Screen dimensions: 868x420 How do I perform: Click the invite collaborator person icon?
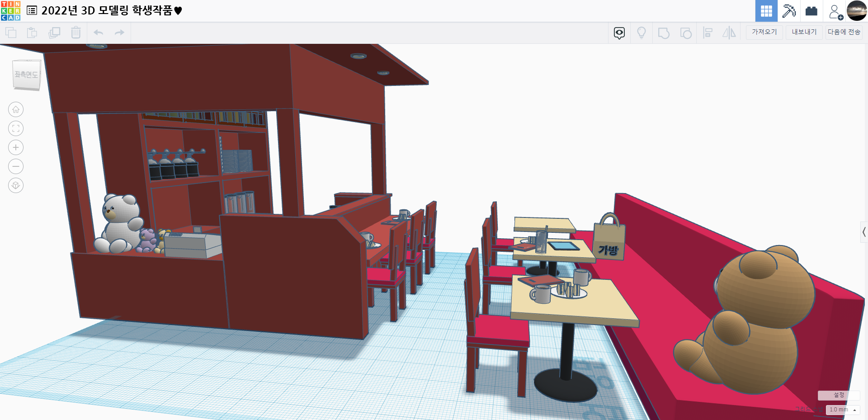click(x=835, y=11)
